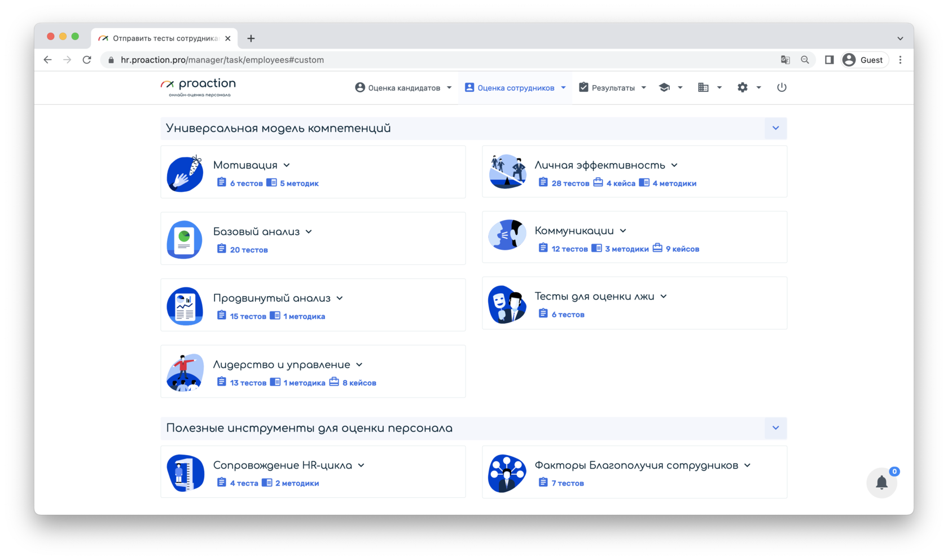Expand the Базовый анализ chevron
Screen dimensions: 948x560
point(309,232)
